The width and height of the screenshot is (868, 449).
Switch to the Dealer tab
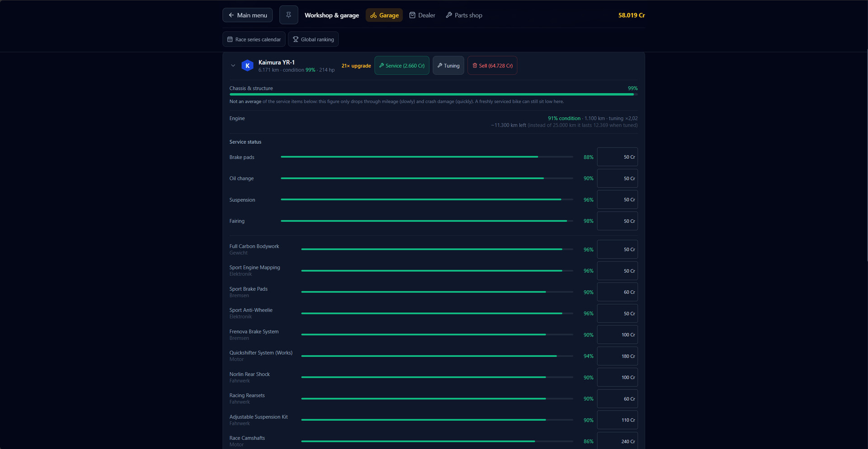point(422,15)
